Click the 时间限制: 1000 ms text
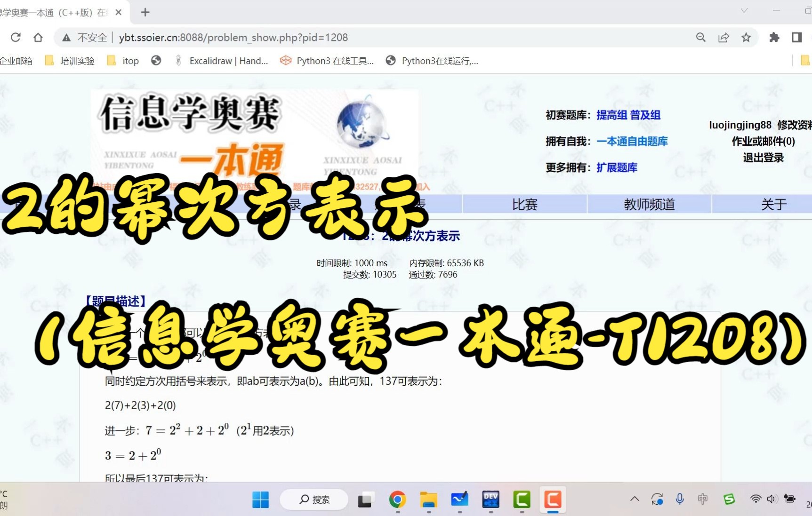The width and height of the screenshot is (812, 516). [x=352, y=263]
